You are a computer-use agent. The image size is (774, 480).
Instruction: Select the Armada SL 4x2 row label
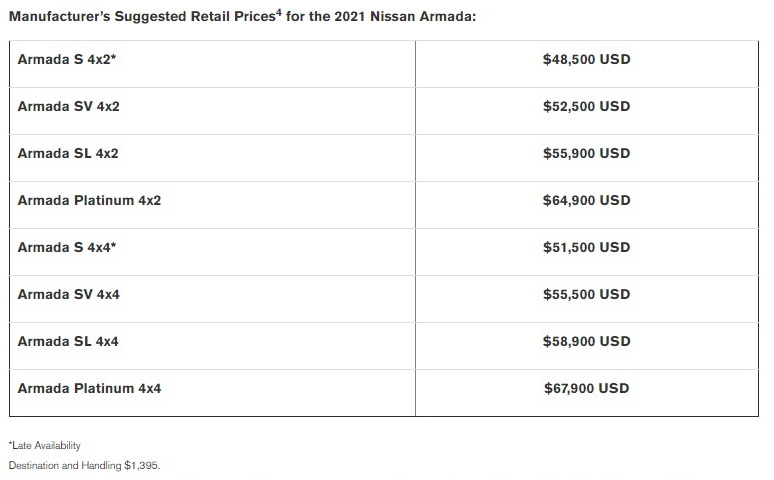point(68,153)
